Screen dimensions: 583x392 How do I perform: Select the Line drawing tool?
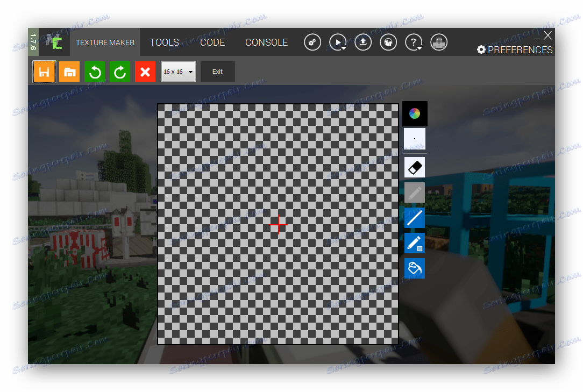coord(415,218)
